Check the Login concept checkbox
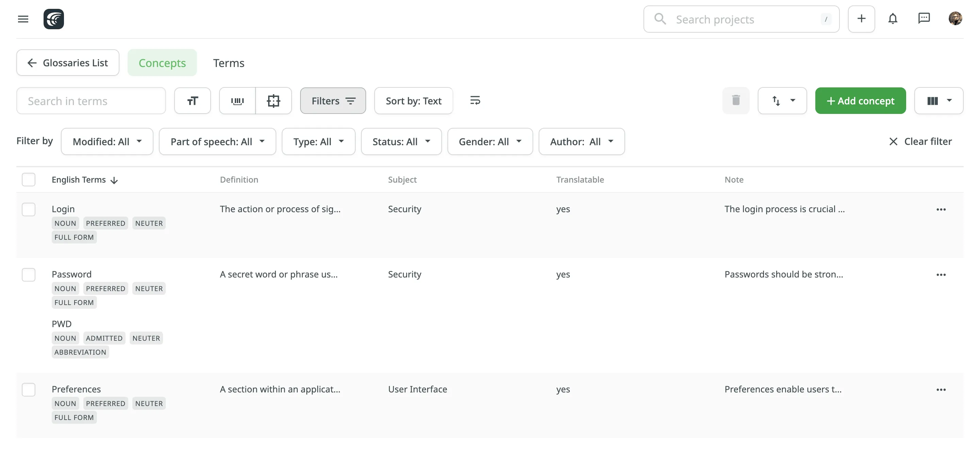 pos(29,209)
